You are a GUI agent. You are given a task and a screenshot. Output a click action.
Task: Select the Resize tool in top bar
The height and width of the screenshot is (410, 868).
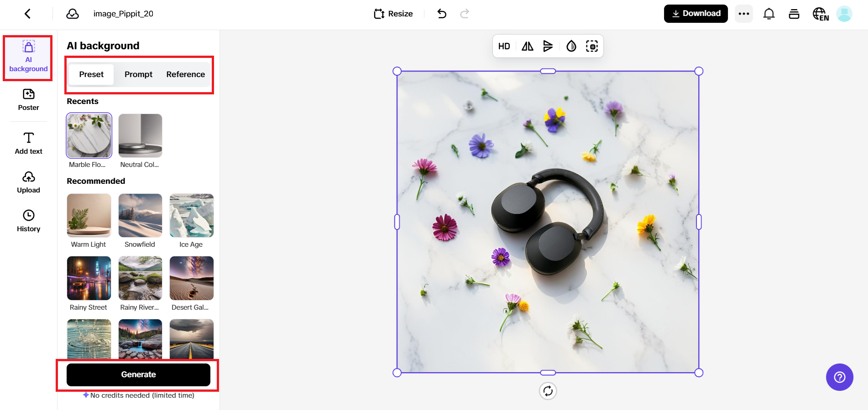(x=393, y=14)
